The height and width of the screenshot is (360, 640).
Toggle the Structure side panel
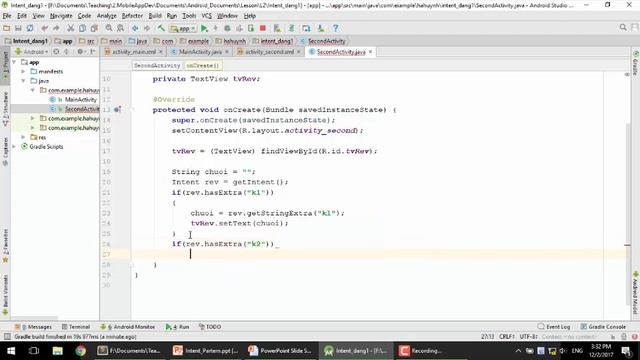pyautogui.click(x=5, y=109)
